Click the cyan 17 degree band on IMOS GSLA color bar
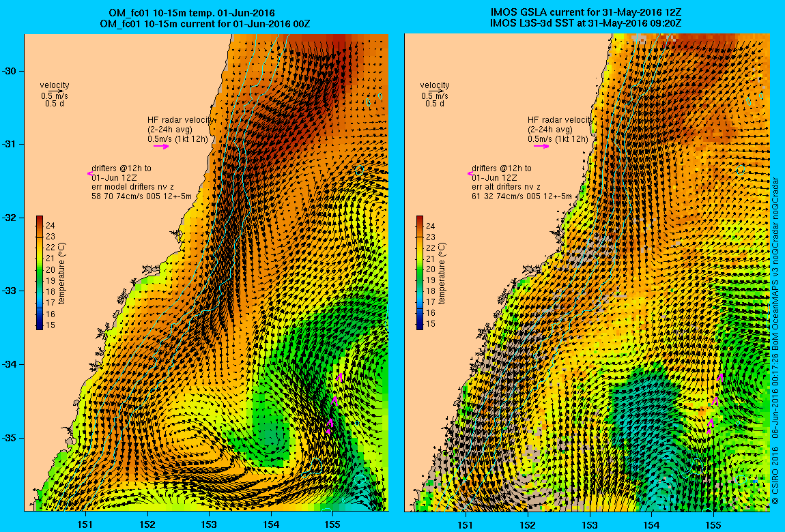 420,303
